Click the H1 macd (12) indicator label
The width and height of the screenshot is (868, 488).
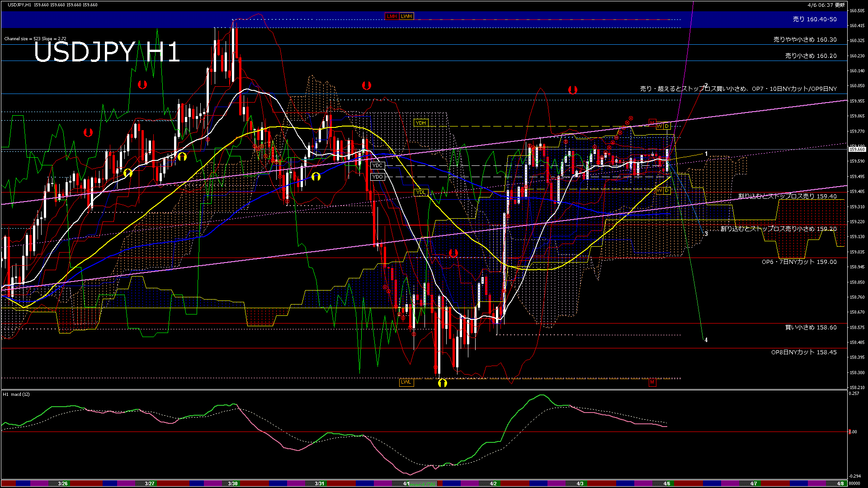coord(16,394)
